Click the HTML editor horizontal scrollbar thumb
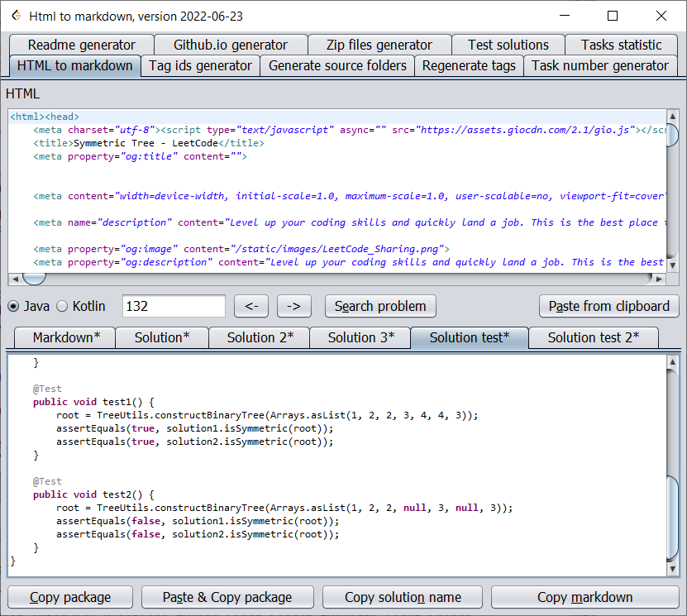This screenshot has height=616, width=687. pos(34,279)
